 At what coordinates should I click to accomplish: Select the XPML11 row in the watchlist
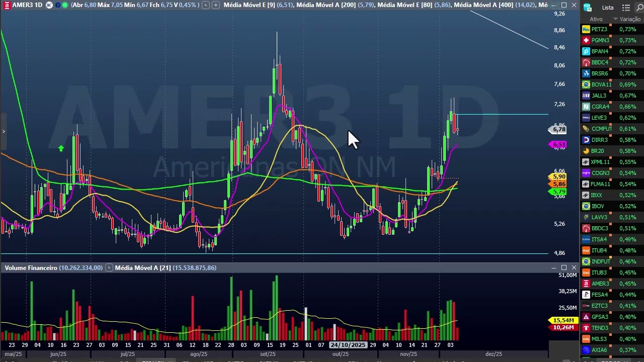click(x=612, y=162)
